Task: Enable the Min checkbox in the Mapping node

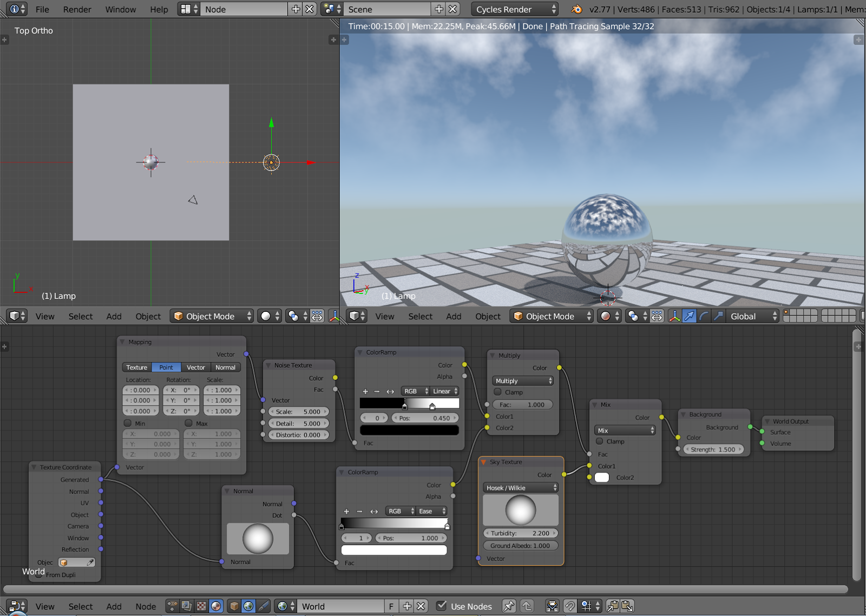Action: pyautogui.click(x=129, y=423)
